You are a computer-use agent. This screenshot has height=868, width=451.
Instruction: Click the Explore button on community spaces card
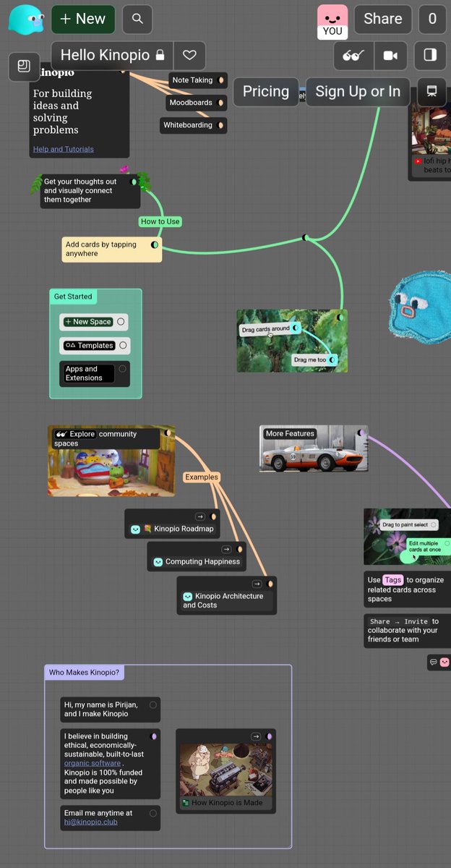click(75, 434)
